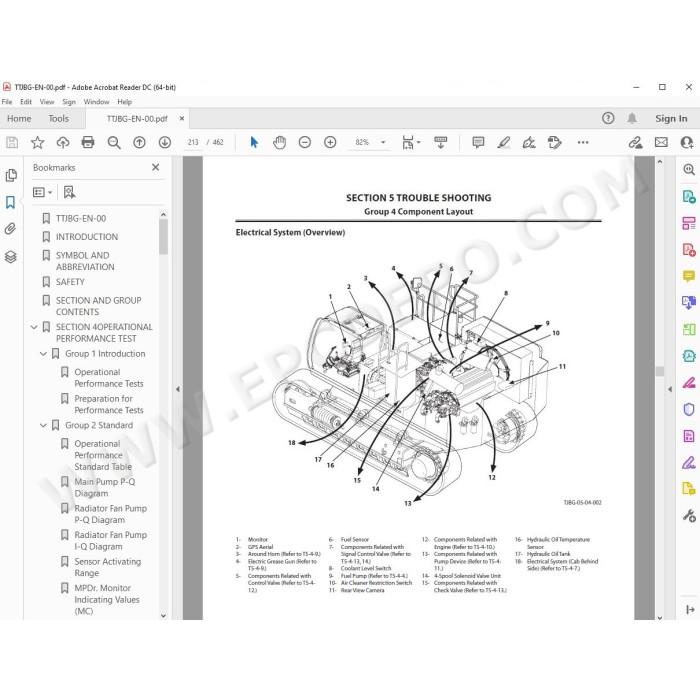The height and width of the screenshot is (700, 700).
Task: Open the Edit menu
Action: coord(26,102)
